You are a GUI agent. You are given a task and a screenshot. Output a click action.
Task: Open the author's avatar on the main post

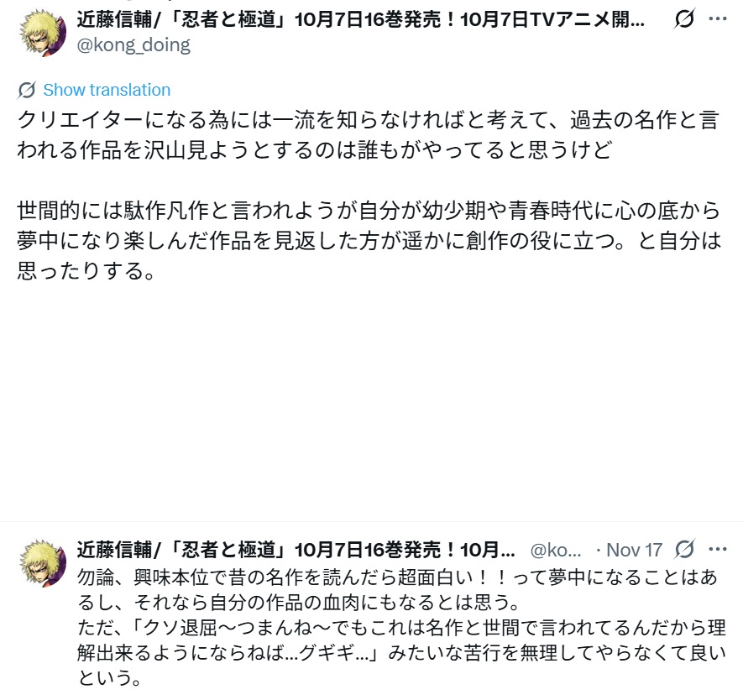tap(42, 34)
